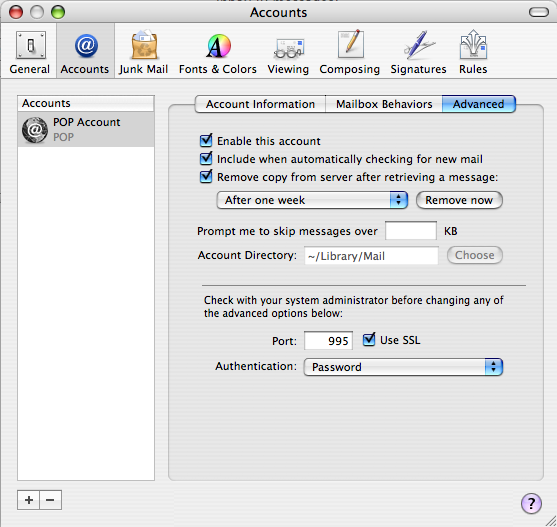The width and height of the screenshot is (557, 527).
Task: Click the Accounts list column header
Action: click(86, 103)
